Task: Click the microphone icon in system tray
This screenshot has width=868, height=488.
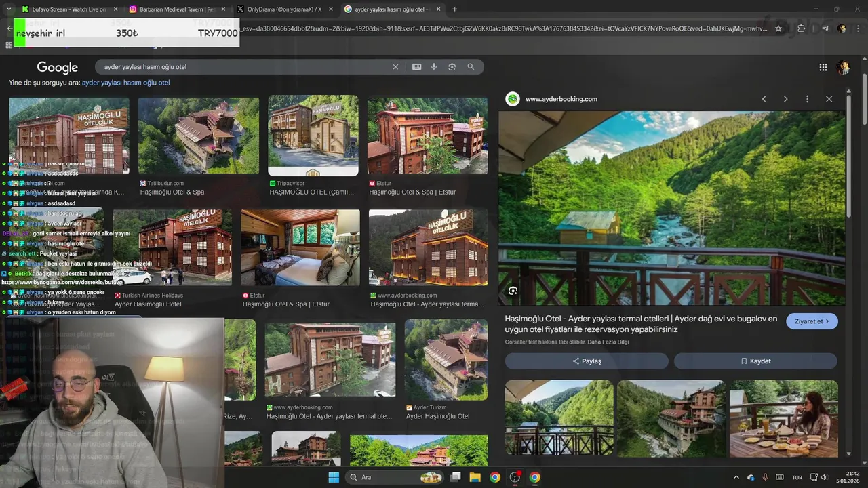Action: [x=765, y=477]
